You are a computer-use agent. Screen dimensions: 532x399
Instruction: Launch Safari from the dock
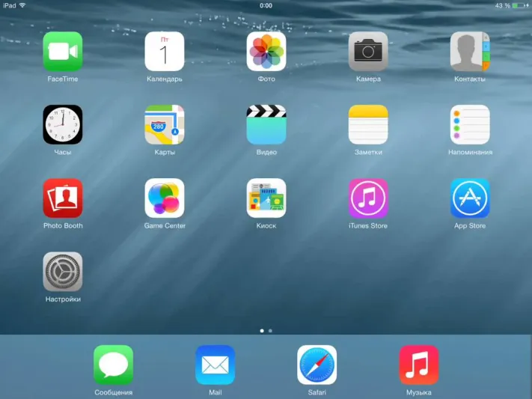coord(317,365)
